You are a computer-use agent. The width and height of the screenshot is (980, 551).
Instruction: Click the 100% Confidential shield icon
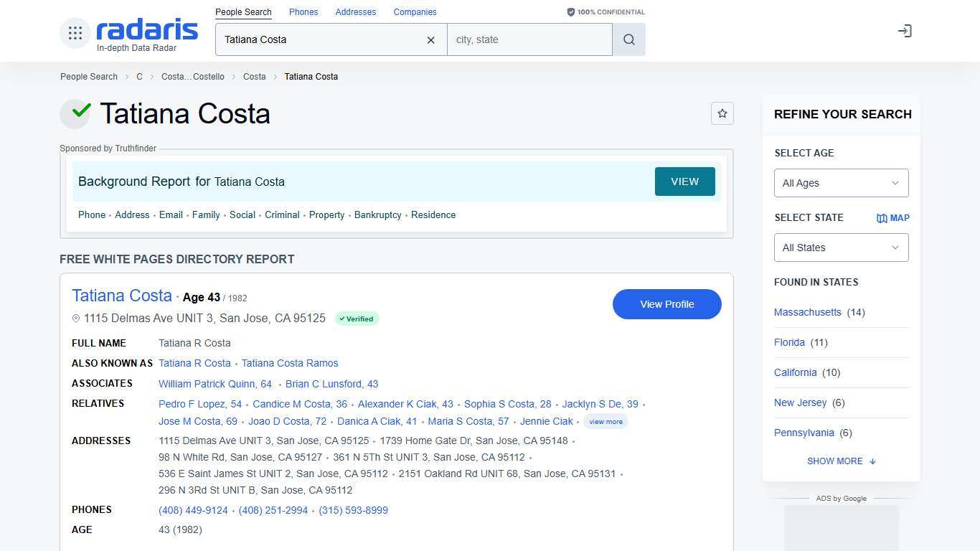tap(570, 11)
